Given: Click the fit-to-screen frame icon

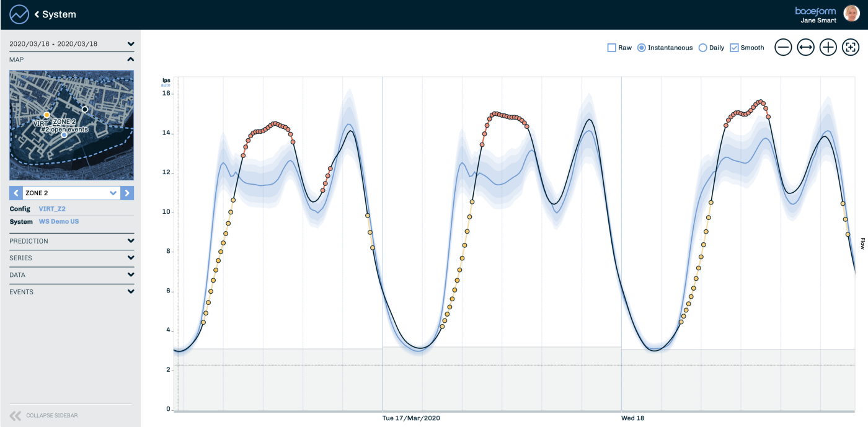Looking at the screenshot, I should 850,47.
